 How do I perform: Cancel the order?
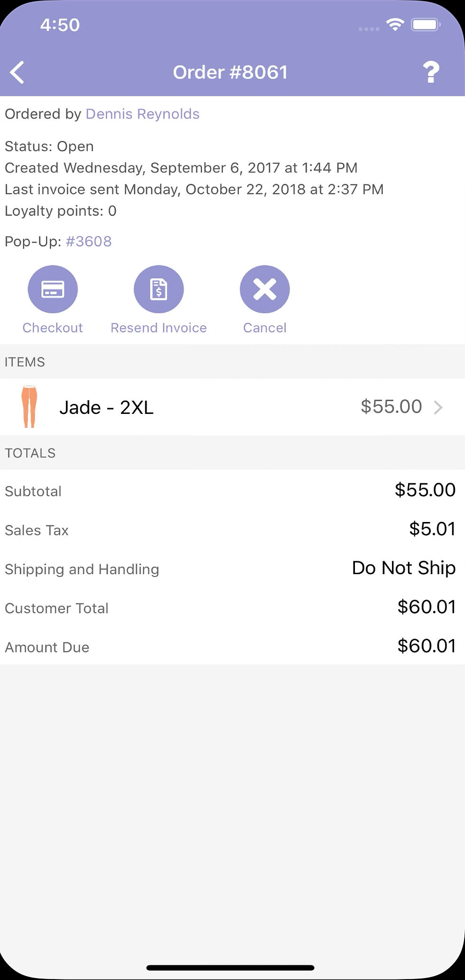264,299
